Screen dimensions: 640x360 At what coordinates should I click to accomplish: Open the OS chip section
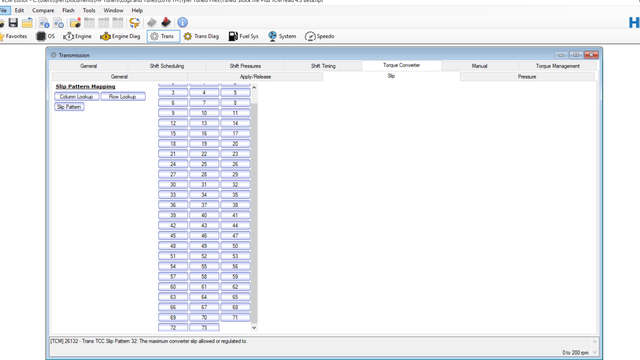45,36
